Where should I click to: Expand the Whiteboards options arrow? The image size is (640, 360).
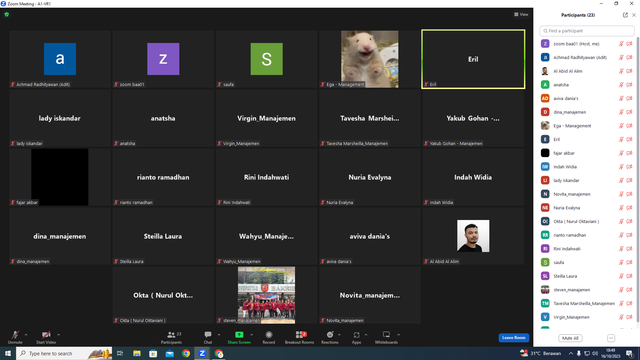[x=398, y=335]
